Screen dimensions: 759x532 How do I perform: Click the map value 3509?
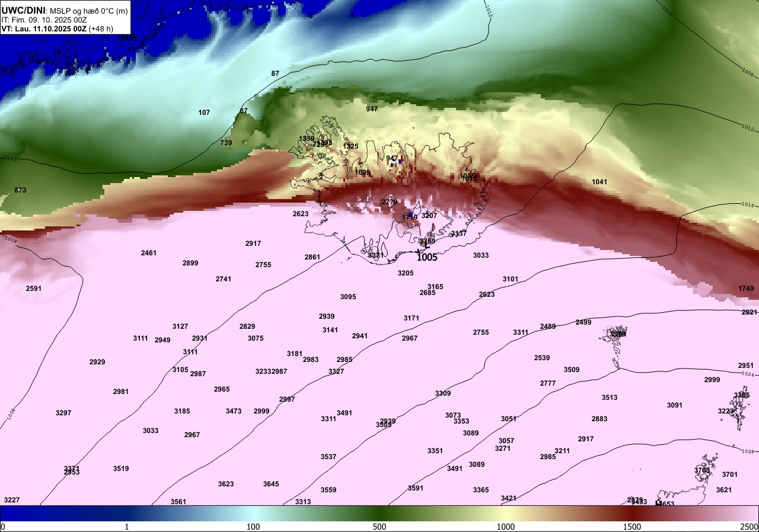(572, 370)
